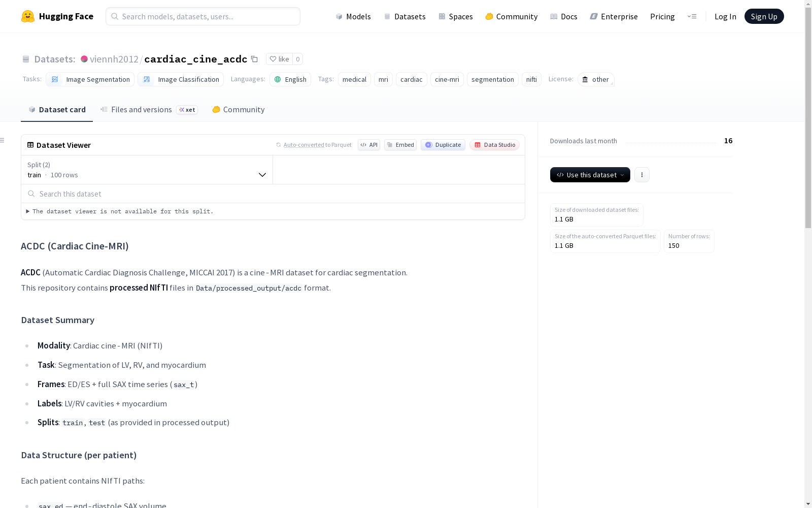
Task: Click the Datasets breadcrumb label
Action: click(55, 59)
